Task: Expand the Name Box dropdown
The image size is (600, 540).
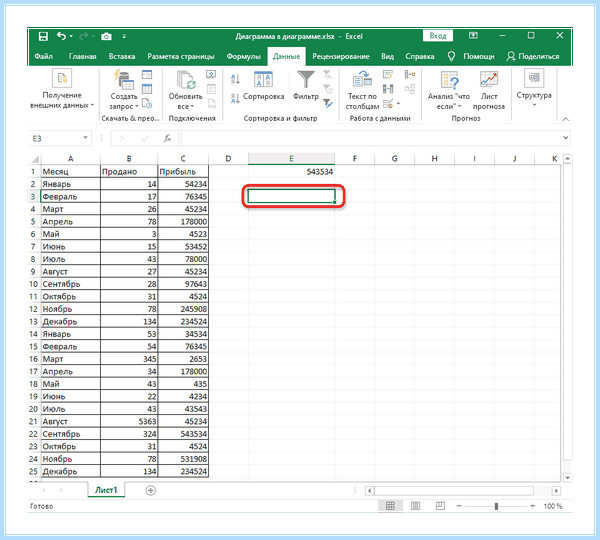Action: click(x=85, y=138)
